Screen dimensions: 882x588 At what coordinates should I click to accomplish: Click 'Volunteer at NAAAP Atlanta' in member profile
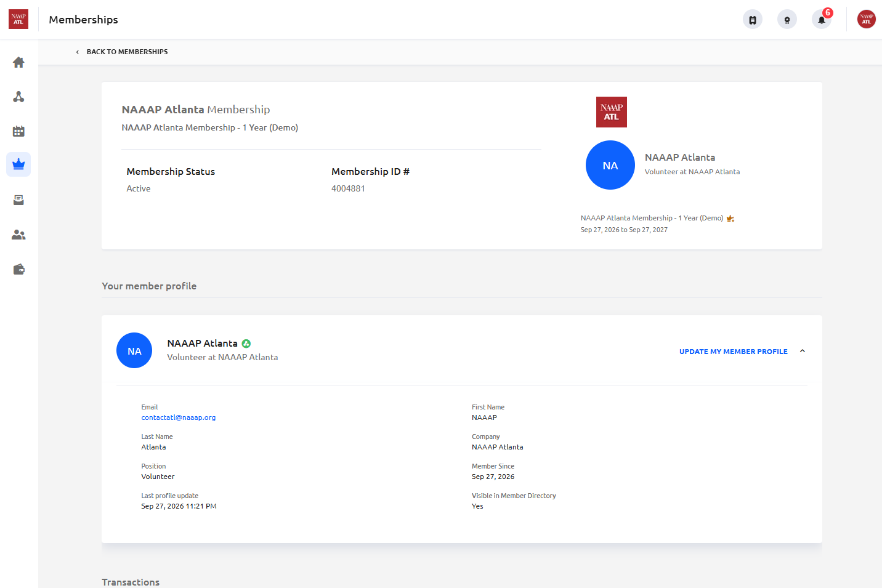tap(222, 357)
